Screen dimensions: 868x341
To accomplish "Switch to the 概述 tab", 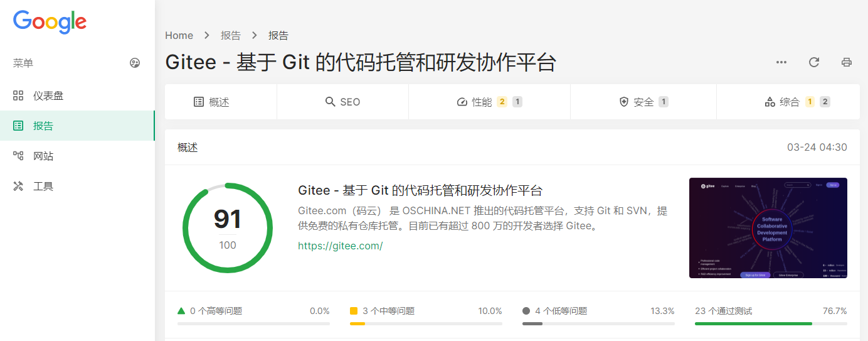I will 221,102.
